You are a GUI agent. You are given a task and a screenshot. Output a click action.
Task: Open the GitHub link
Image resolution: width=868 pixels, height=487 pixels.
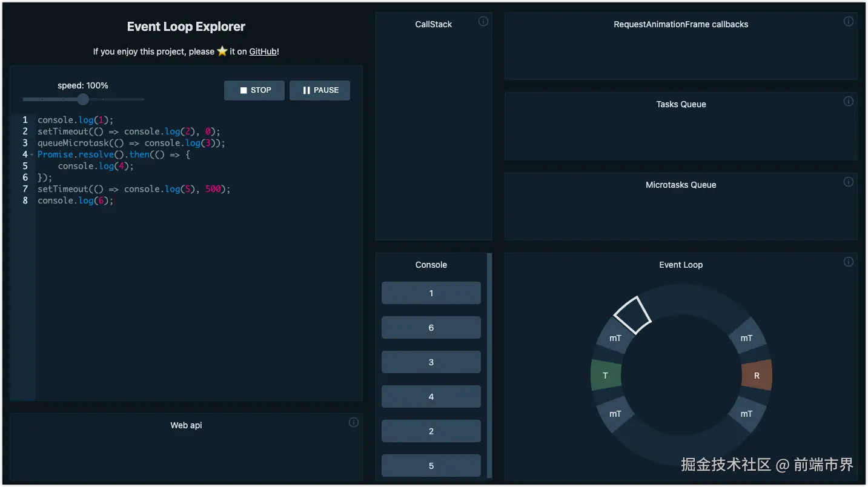coord(263,51)
